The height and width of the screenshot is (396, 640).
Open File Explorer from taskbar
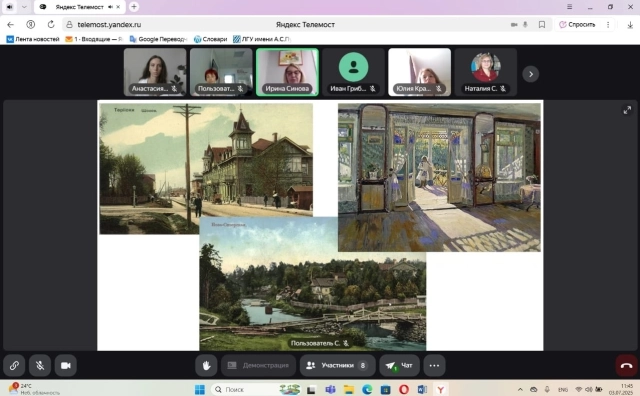click(x=348, y=389)
